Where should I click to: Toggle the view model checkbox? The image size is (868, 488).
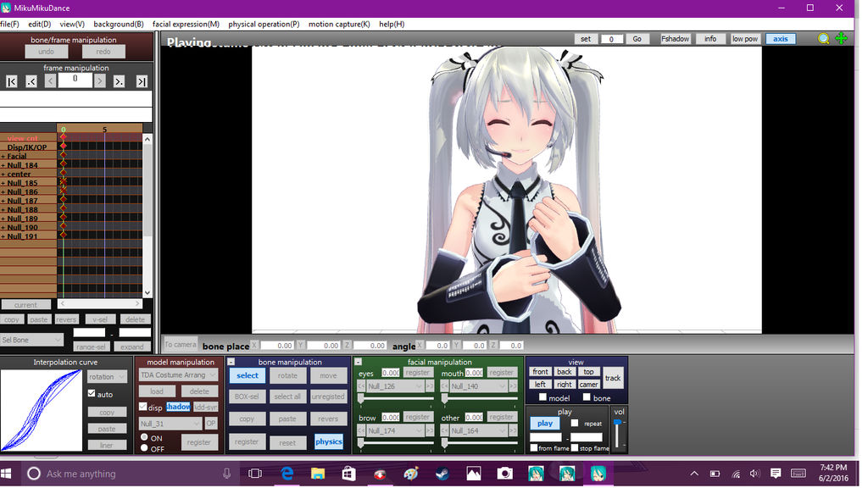click(542, 397)
